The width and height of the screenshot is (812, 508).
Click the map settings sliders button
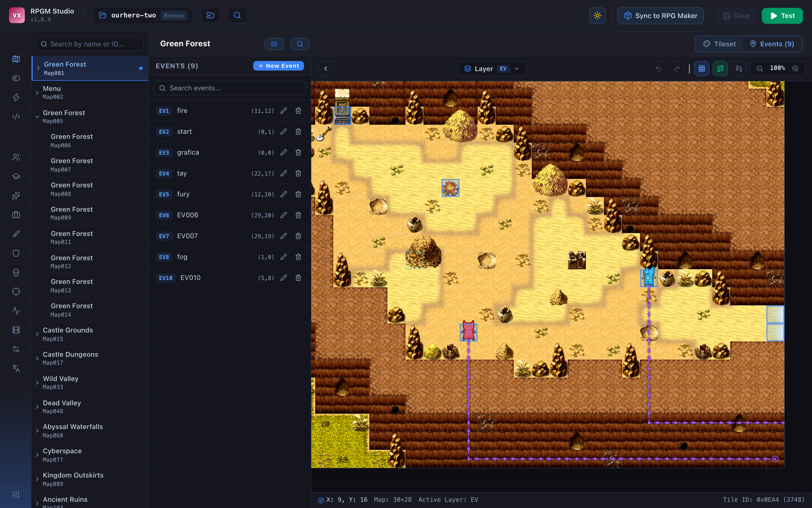(x=274, y=44)
